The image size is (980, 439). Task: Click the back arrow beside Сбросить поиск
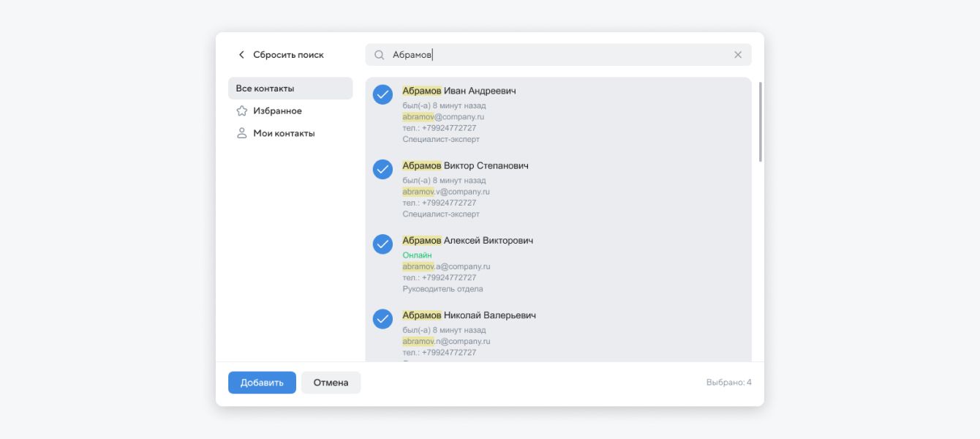[241, 55]
